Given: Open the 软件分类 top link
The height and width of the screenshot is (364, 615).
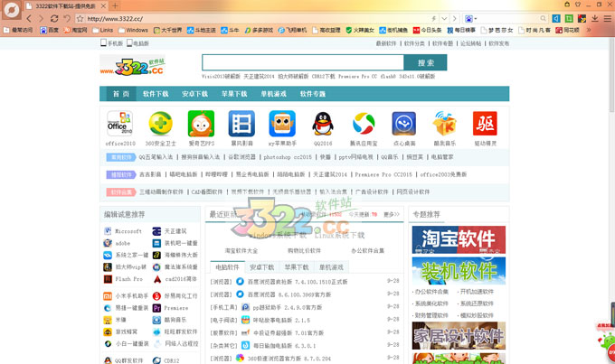Looking at the screenshot, I should (414, 43).
